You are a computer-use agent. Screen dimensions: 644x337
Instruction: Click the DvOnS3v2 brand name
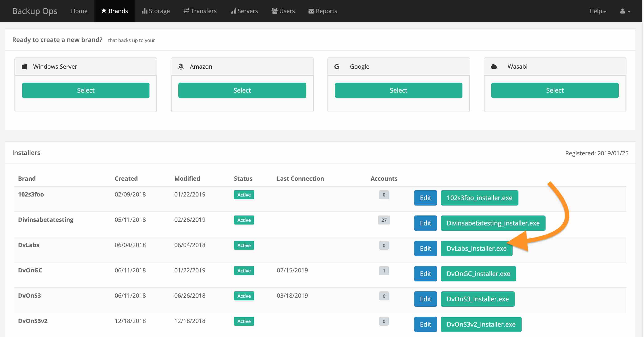[33, 321]
